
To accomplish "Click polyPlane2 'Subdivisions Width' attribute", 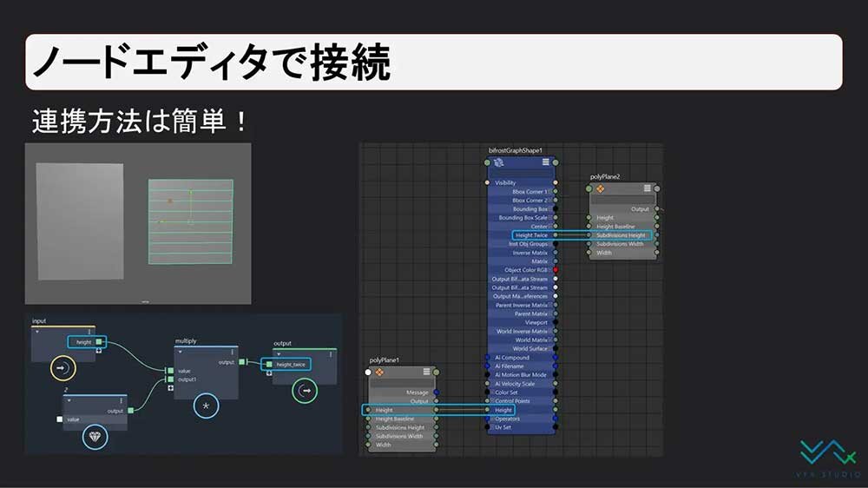I will click(620, 244).
